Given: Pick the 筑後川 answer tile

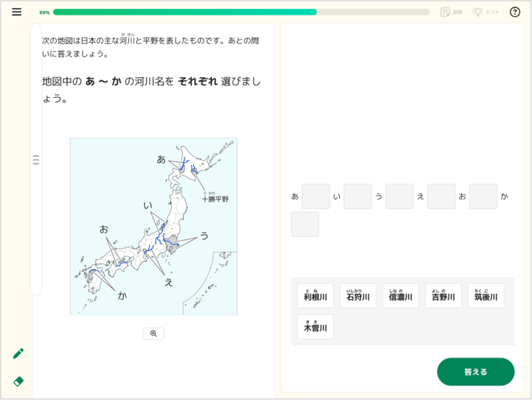Looking at the screenshot, I should [486, 296].
